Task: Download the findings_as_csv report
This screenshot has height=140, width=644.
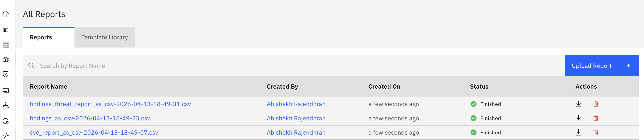Action: pyautogui.click(x=578, y=118)
